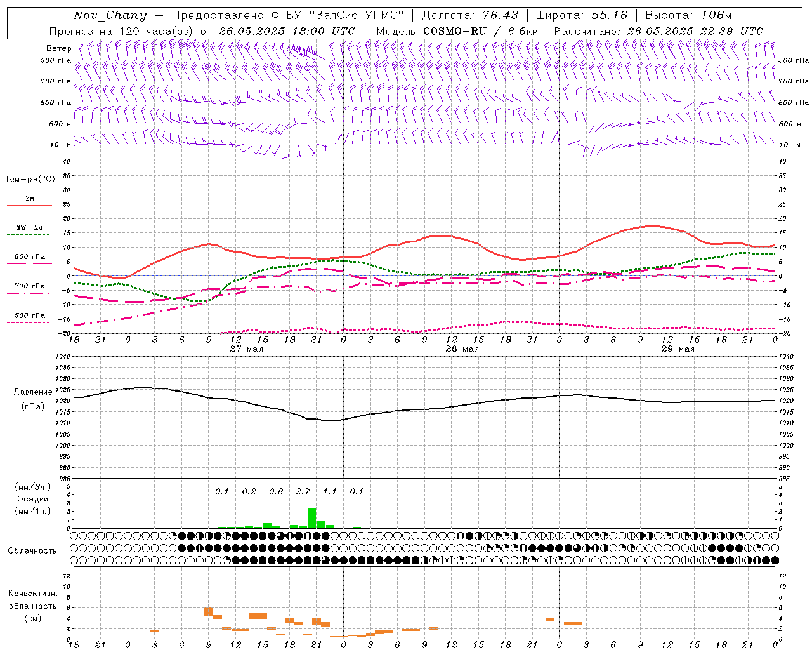Viewport: 812px width, 650px height.
Task: Click the '28 мая' date label
Action: tap(462, 349)
